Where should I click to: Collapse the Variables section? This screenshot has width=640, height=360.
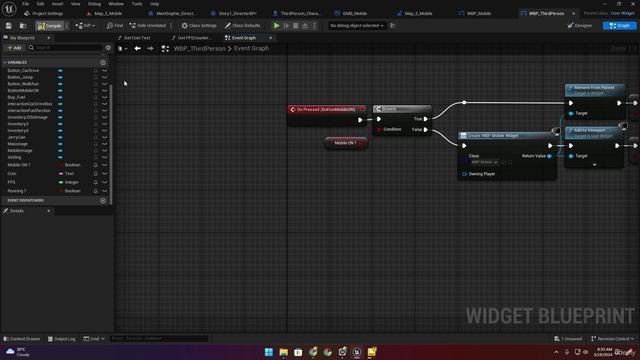pyautogui.click(x=5, y=62)
